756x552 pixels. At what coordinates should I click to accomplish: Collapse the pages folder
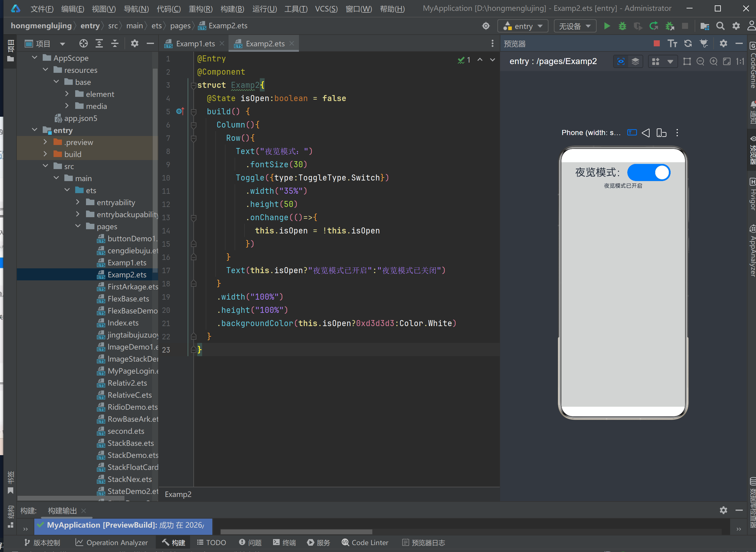pos(78,226)
